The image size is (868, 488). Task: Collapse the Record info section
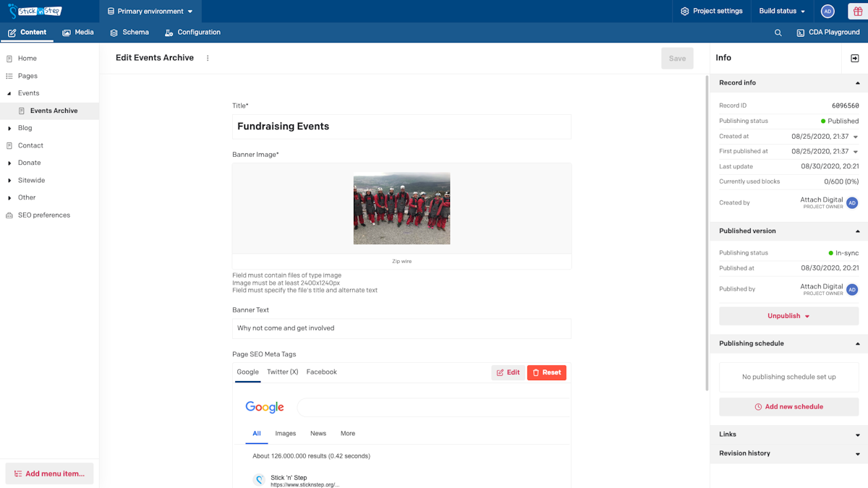858,83
